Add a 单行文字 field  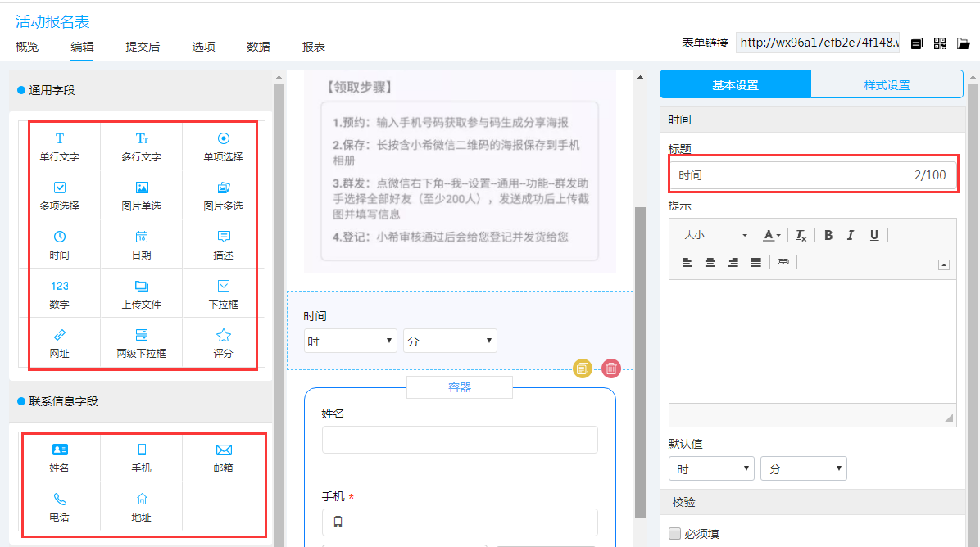point(59,147)
